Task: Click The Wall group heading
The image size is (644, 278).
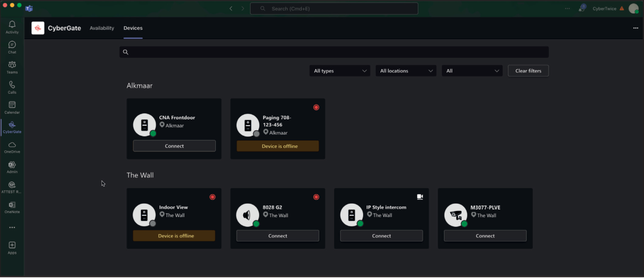Action: coord(140,175)
